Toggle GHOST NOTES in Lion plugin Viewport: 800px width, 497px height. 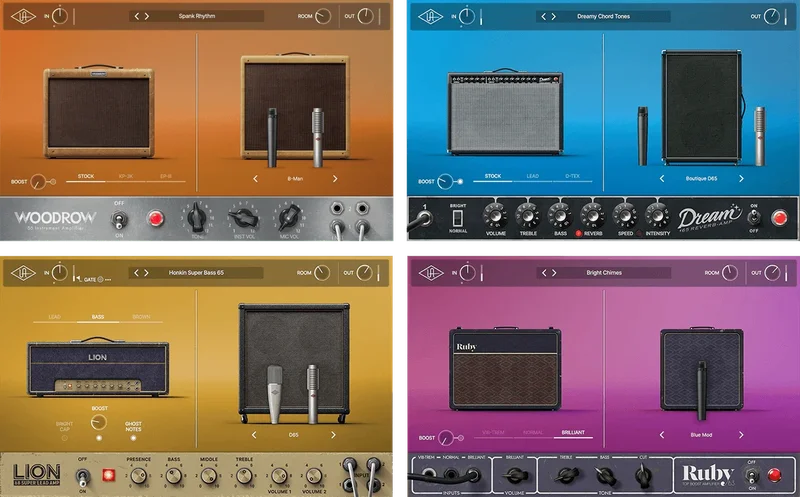coord(133,438)
